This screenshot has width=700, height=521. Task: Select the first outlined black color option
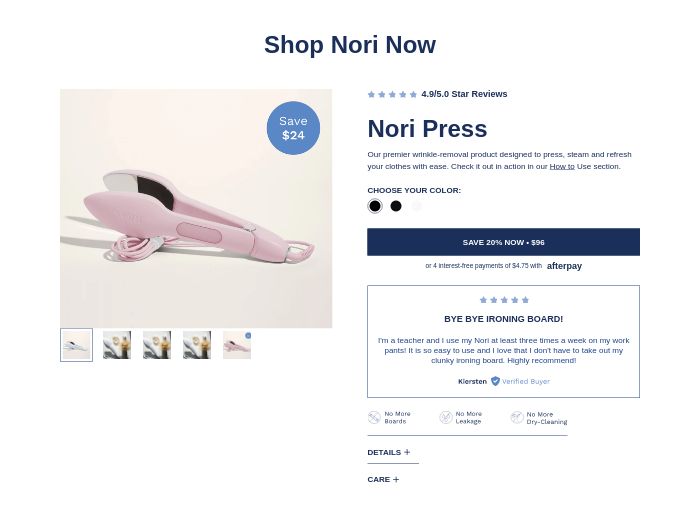coord(375,206)
